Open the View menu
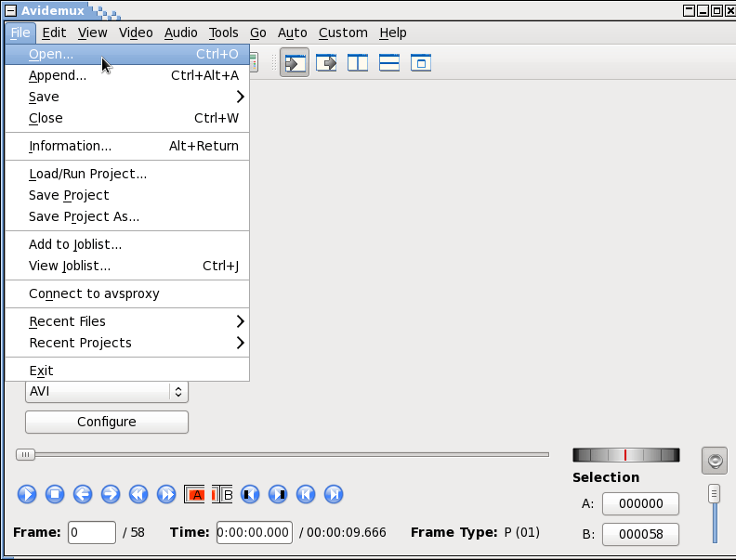736x560 pixels. click(93, 33)
